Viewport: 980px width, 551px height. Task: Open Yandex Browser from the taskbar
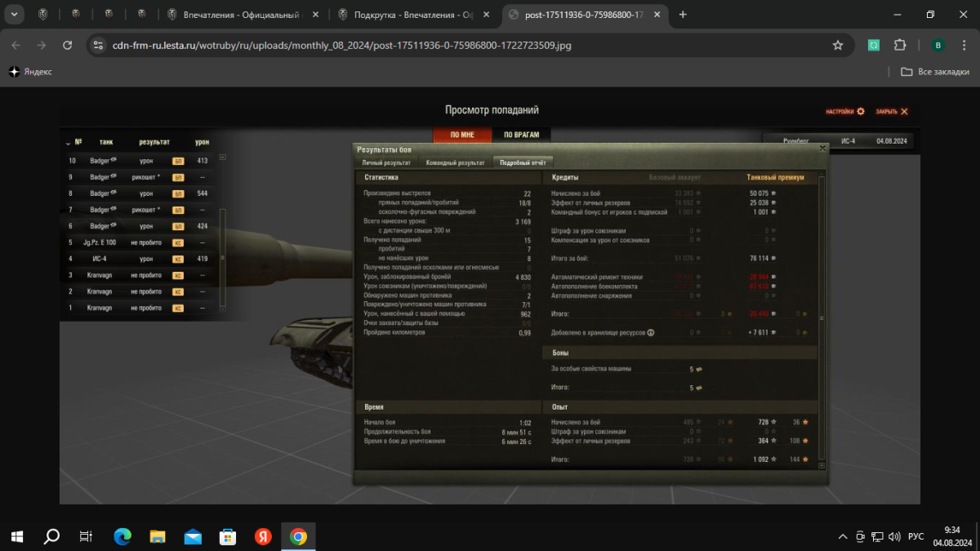click(x=262, y=536)
